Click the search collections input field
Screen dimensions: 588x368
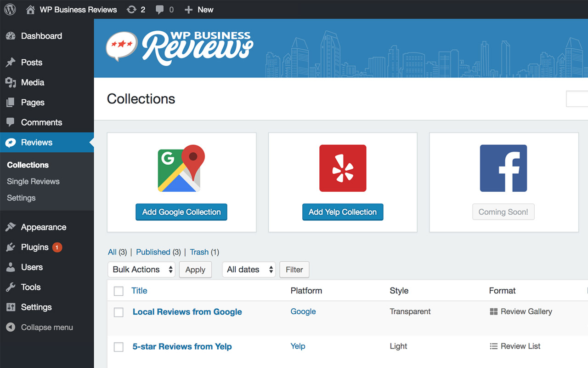(x=577, y=99)
